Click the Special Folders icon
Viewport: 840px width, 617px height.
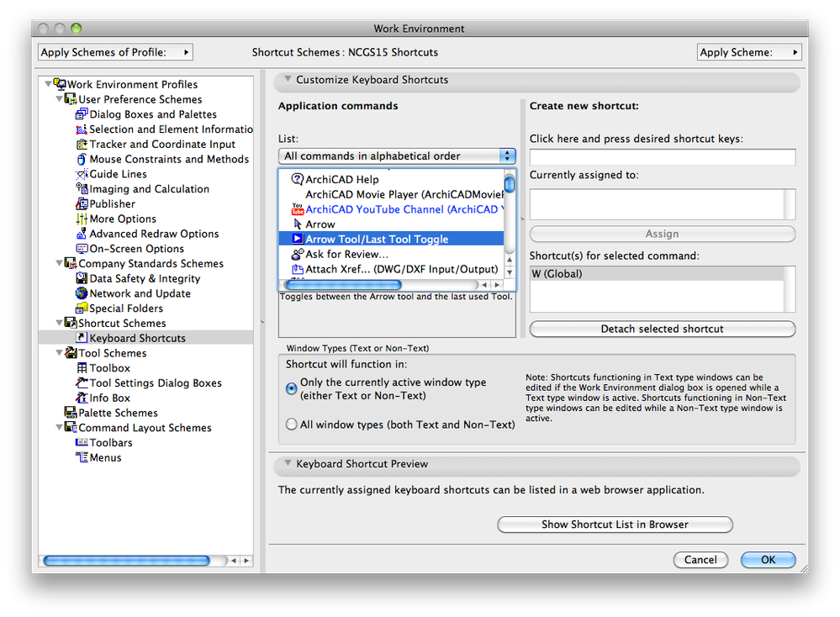82,308
